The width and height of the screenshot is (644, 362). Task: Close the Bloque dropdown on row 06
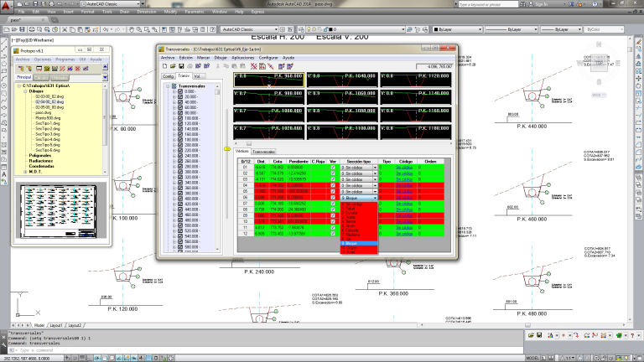point(375,198)
